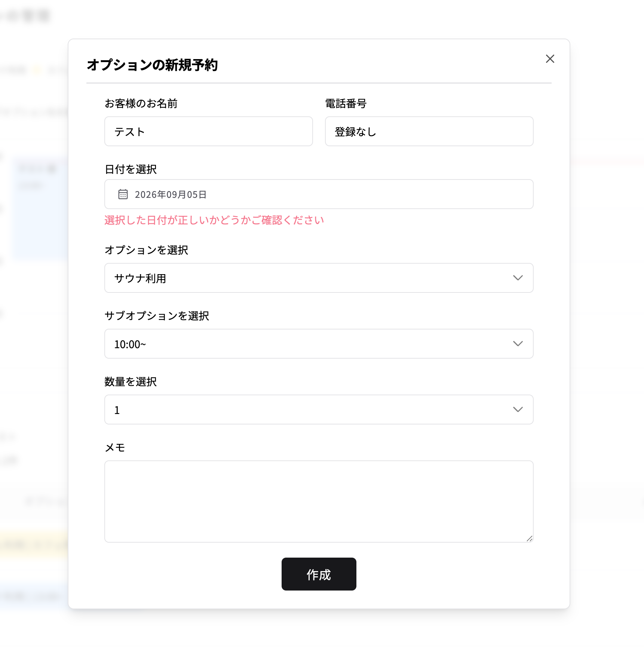Screen dimensions: 644x647
Task: Click the 数量を選択 label
Action: coord(131,381)
